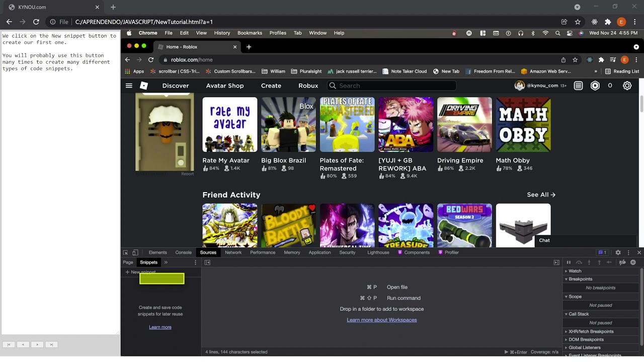
Task: Open the Driving Empire game thumbnail
Action: point(464,125)
